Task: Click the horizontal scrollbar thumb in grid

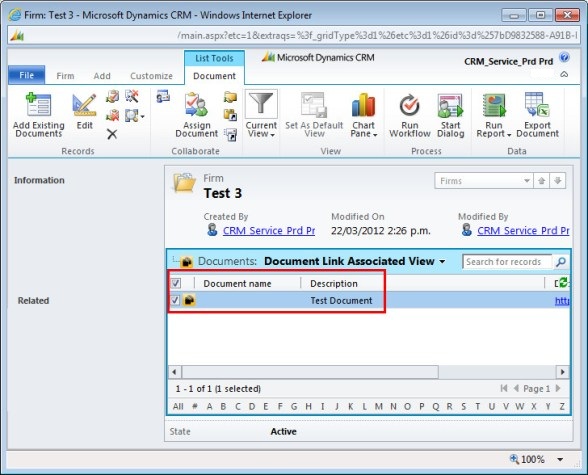Action: (x=310, y=372)
